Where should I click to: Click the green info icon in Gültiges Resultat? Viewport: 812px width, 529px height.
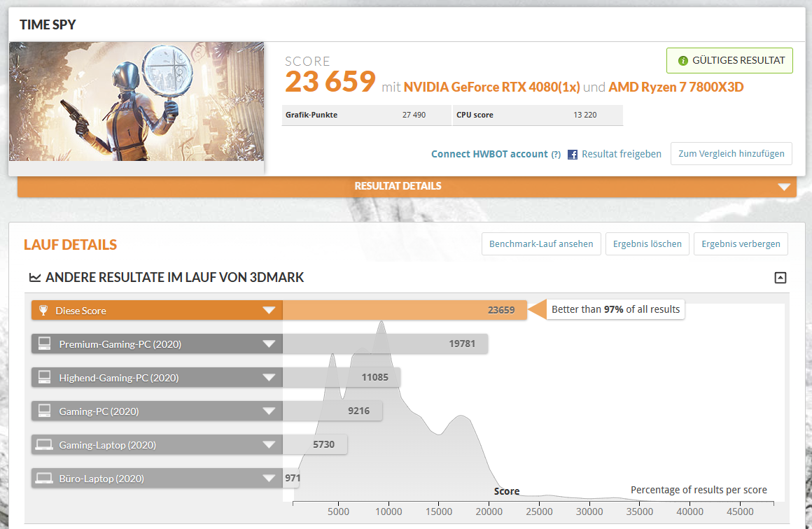(683, 61)
